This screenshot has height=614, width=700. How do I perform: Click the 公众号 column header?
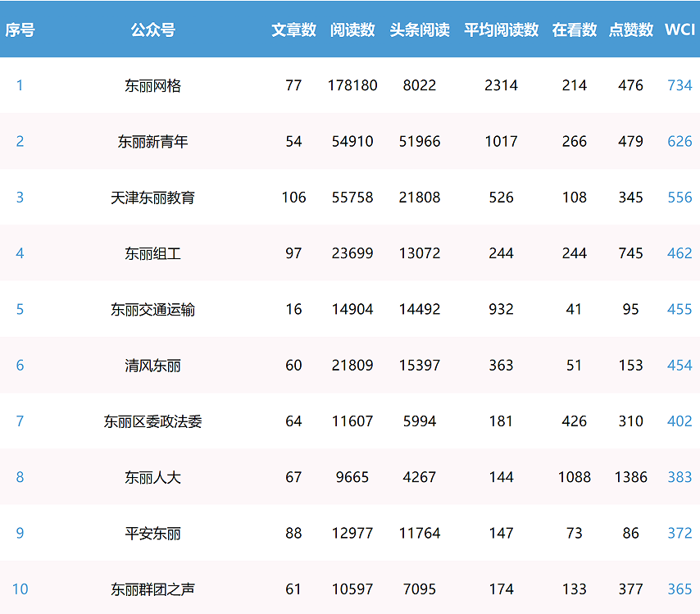(x=152, y=30)
